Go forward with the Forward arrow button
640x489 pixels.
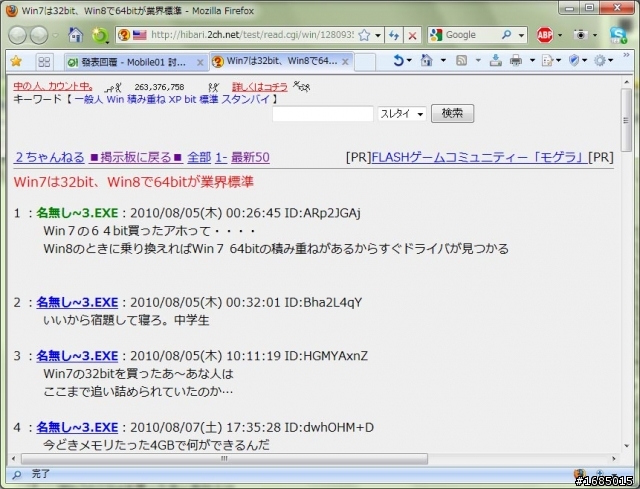coord(39,36)
